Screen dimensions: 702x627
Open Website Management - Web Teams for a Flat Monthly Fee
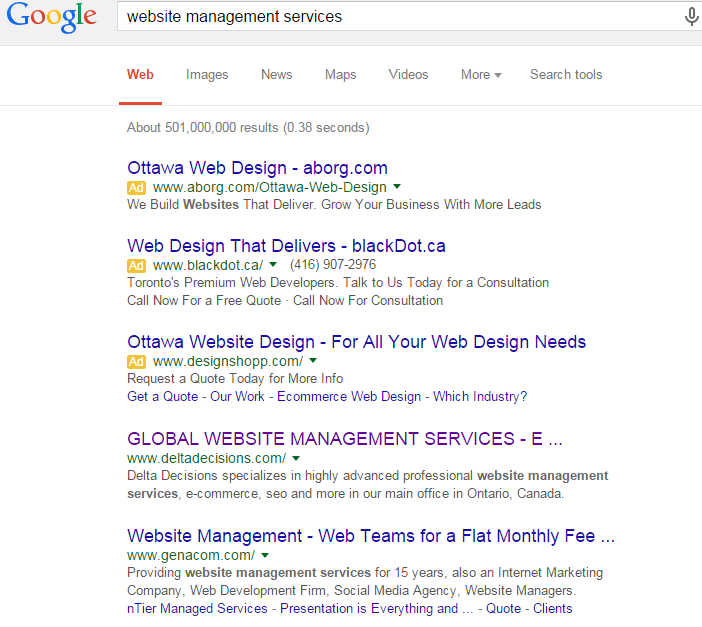(x=371, y=536)
